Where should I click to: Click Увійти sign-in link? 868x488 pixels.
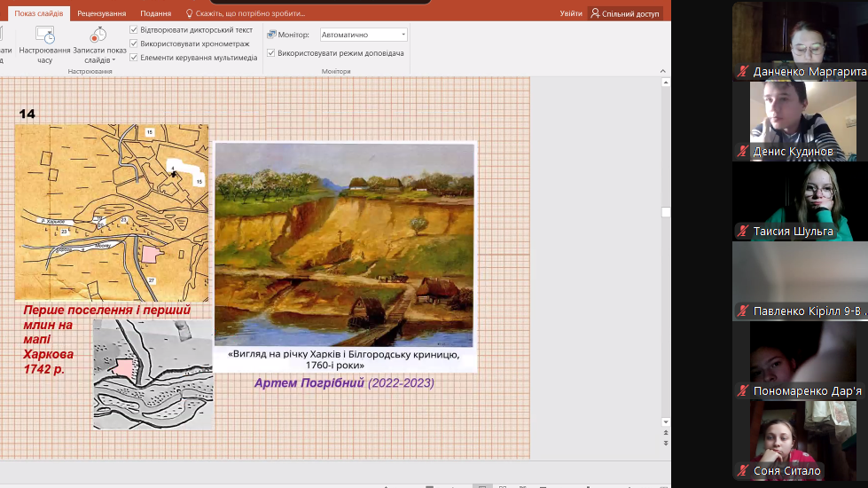[571, 13]
